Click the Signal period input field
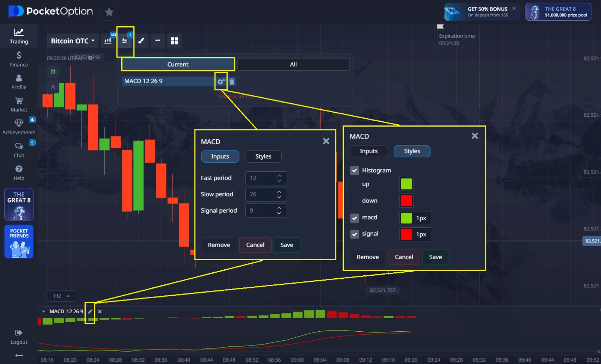This screenshot has height=364, width=601. (266, 210)
